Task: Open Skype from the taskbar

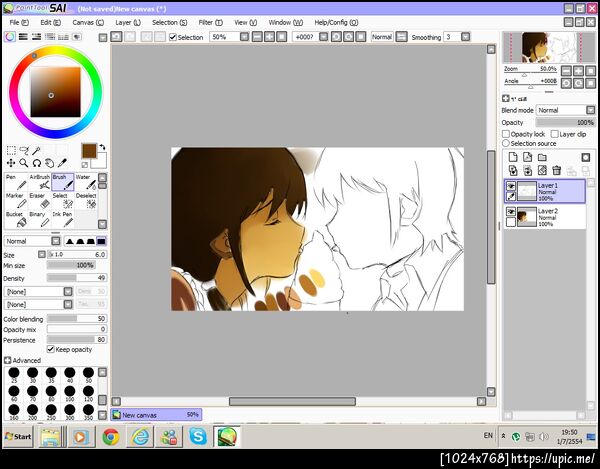Action: 198,436
